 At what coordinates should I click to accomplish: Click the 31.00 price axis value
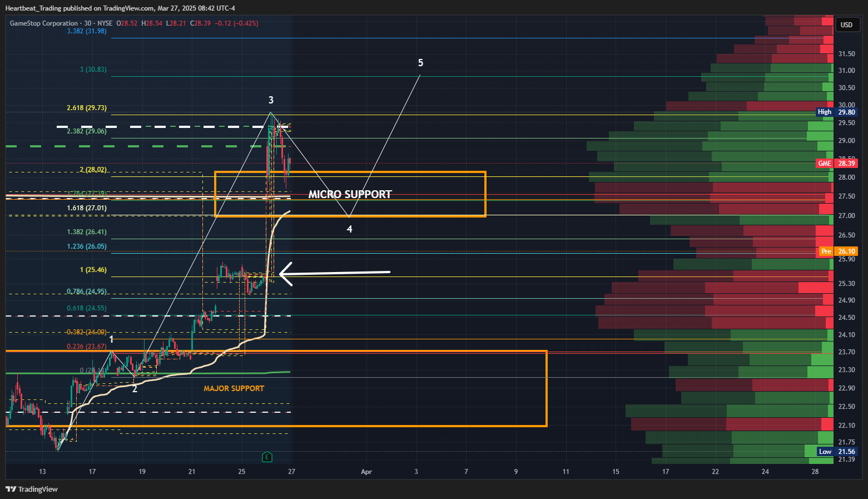pos(847,71)
